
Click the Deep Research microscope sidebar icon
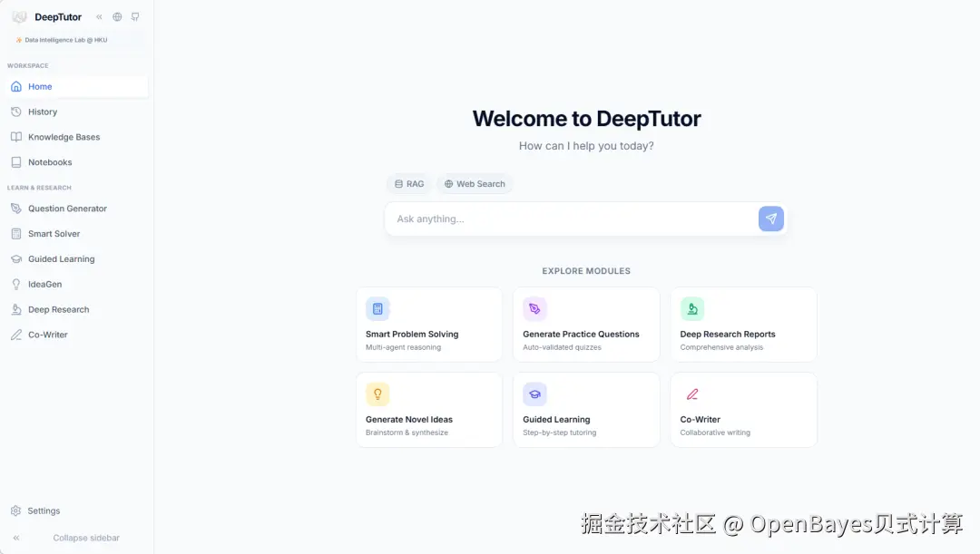(16, 309)
